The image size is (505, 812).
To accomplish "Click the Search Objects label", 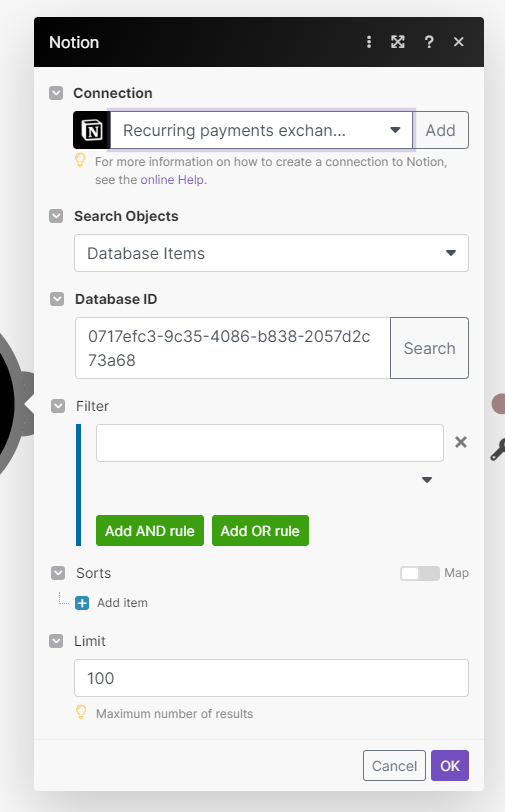I will point(126,216).
